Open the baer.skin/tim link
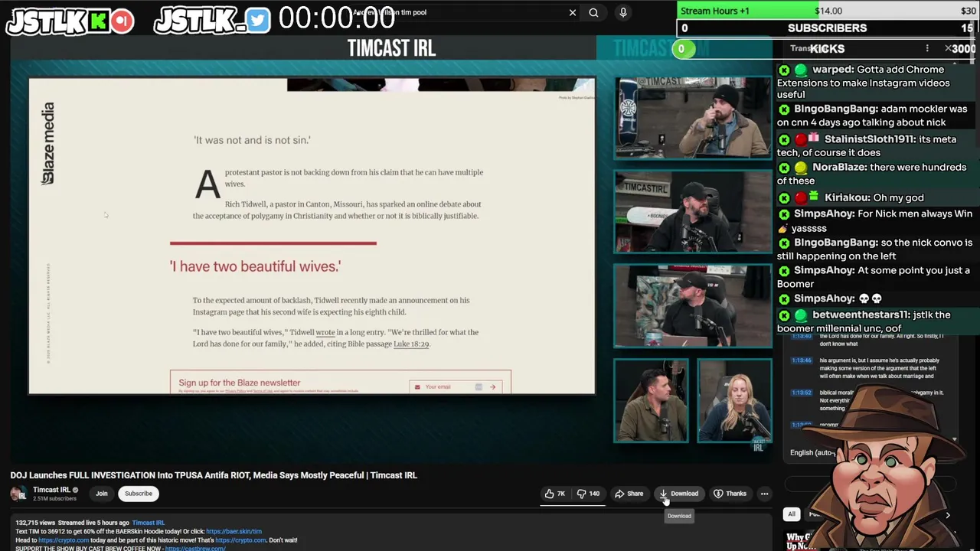 (x=234, y=531)
